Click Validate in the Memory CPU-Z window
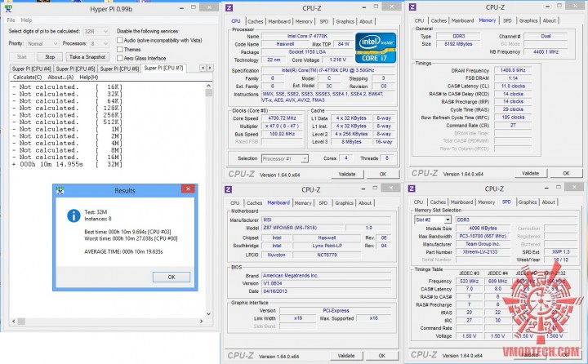Screen dimensions: 588x364 (530, 173)
